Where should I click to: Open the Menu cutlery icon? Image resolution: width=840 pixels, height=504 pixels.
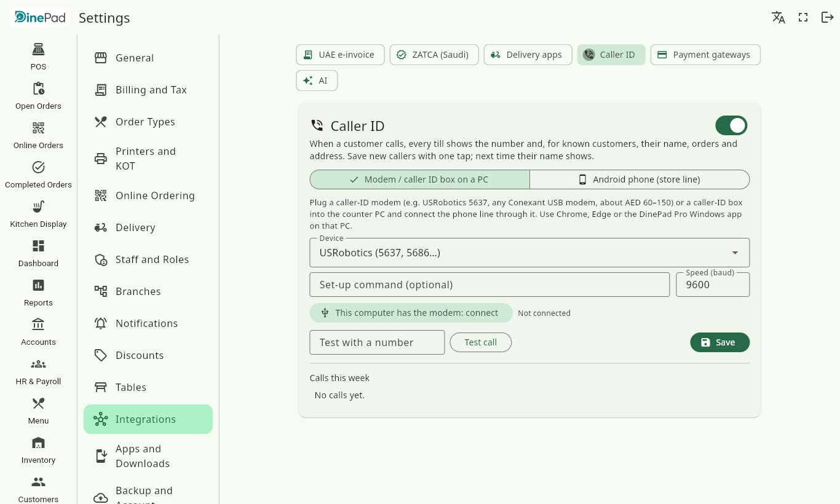pyautogui.click(x=38, y=403)
